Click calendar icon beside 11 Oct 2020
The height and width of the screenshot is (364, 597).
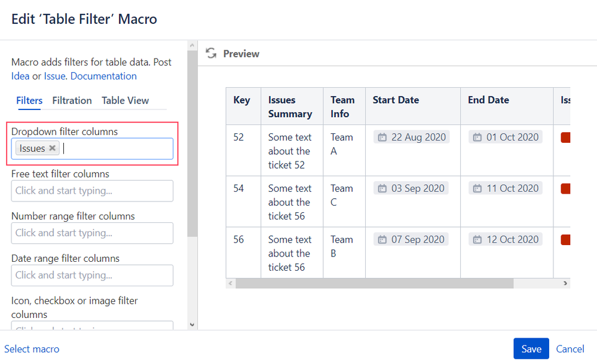point(477,189)
